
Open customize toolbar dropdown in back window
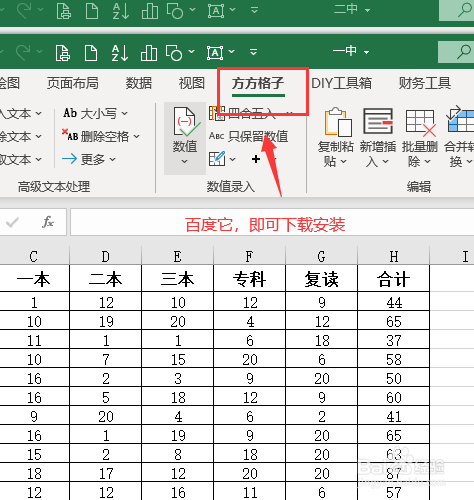coord(255,10)
